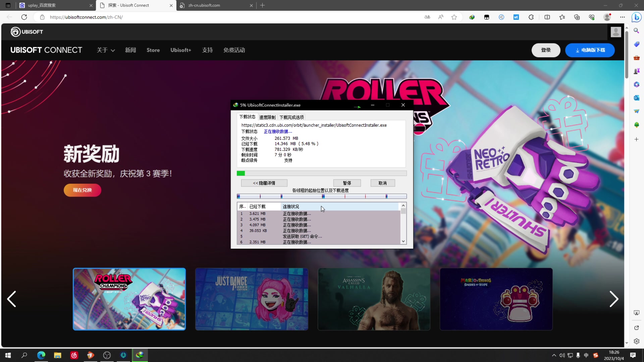
Task: Click the translate page icon
Action: pos(427,17)
